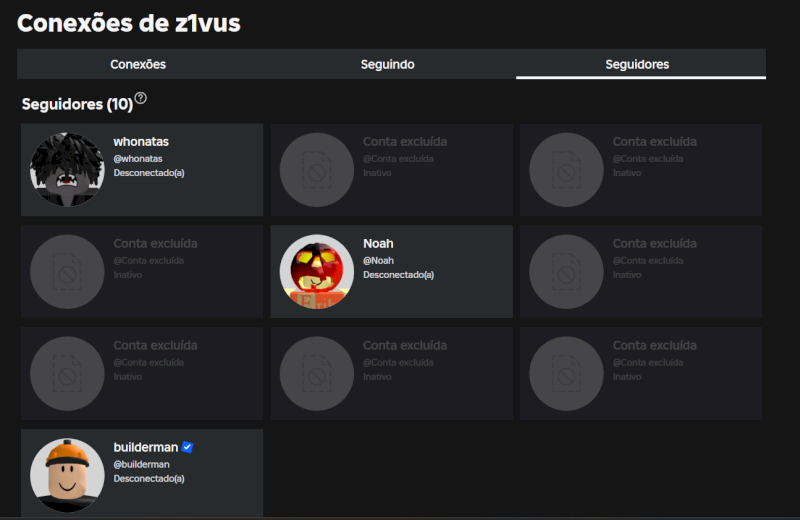800x520 pixels.
Task: Click builderman's hard-hat avatar
Action: click(x=67, y=475)
